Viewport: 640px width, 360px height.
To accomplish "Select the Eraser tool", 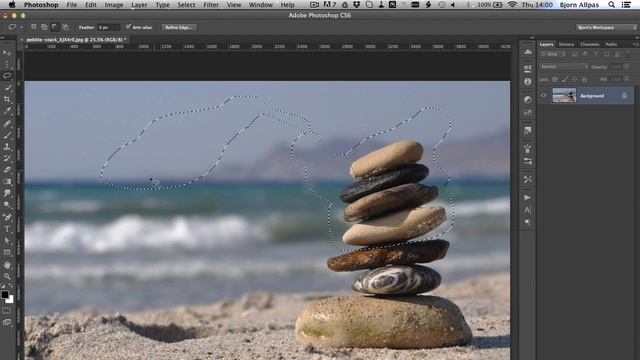I will tap(7, 170).
